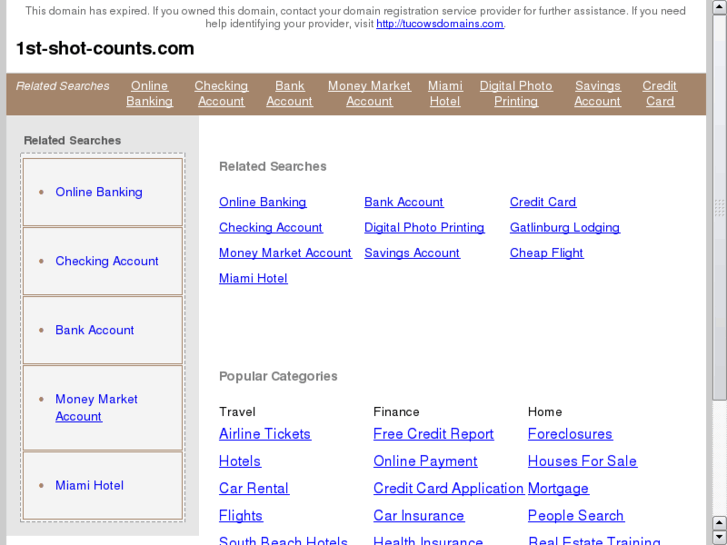
Task: Click Foreclosures under Home
Action: point(570,434)
